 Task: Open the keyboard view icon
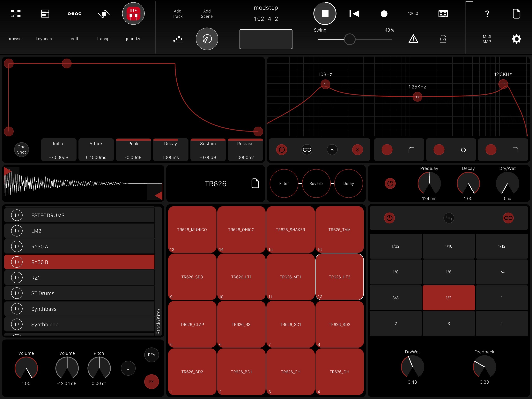click(45, 13)
